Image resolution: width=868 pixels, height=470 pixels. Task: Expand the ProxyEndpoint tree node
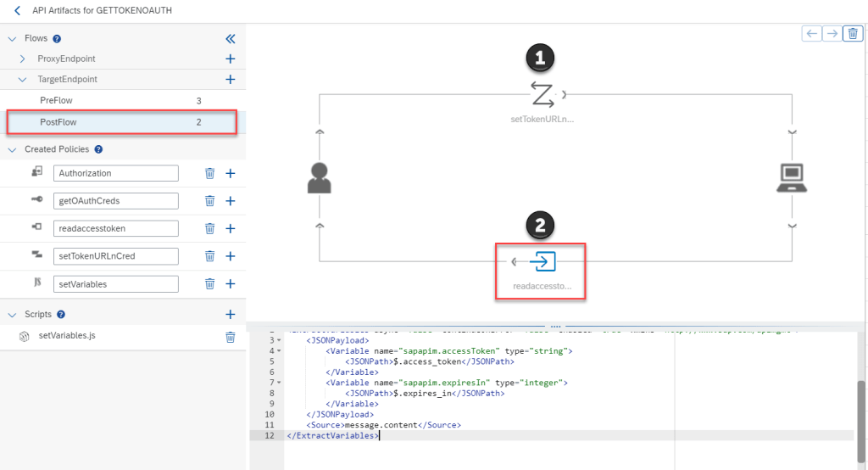(23, 59)
